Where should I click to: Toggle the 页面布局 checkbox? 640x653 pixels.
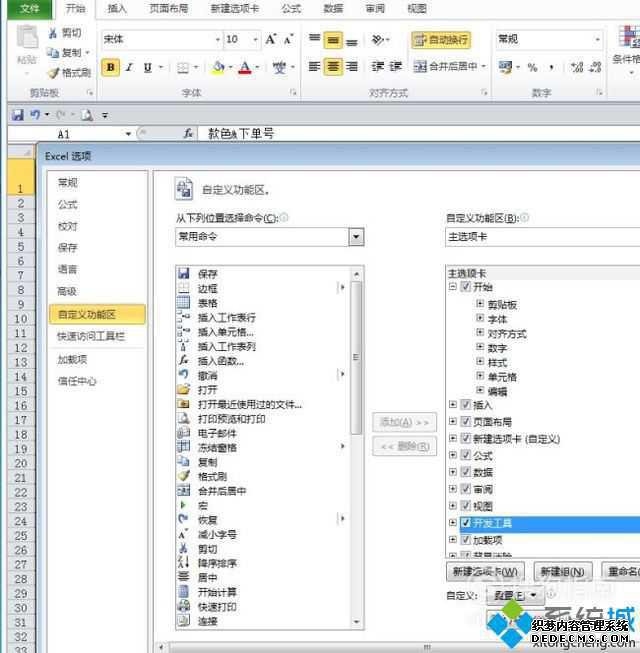point(466,421)
